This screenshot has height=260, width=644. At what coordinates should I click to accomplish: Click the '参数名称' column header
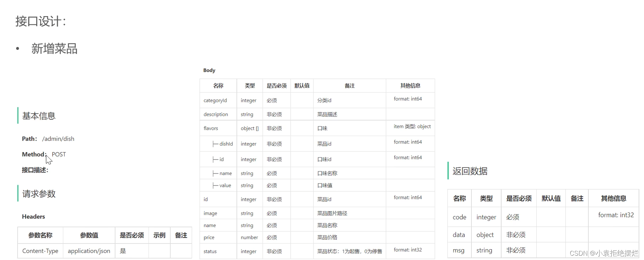[40, 235]
